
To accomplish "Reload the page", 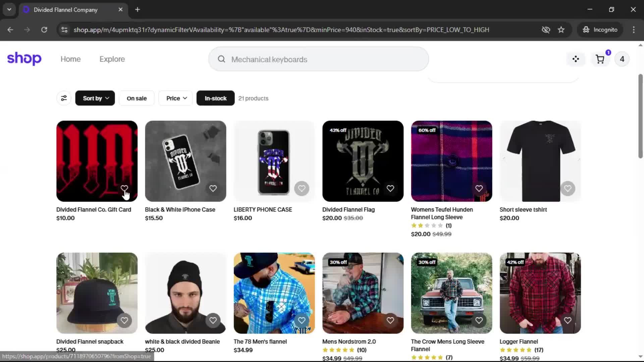I will (44, 30).
